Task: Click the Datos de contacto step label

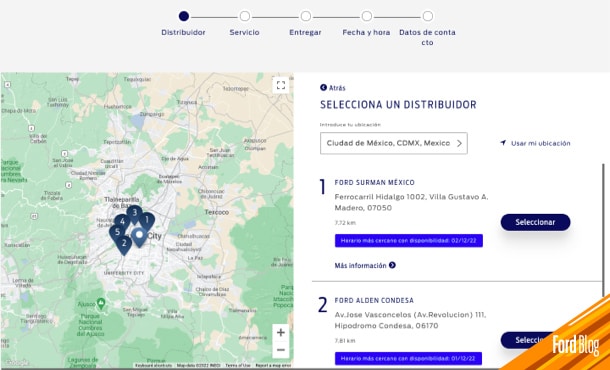Action: point(427,37)
